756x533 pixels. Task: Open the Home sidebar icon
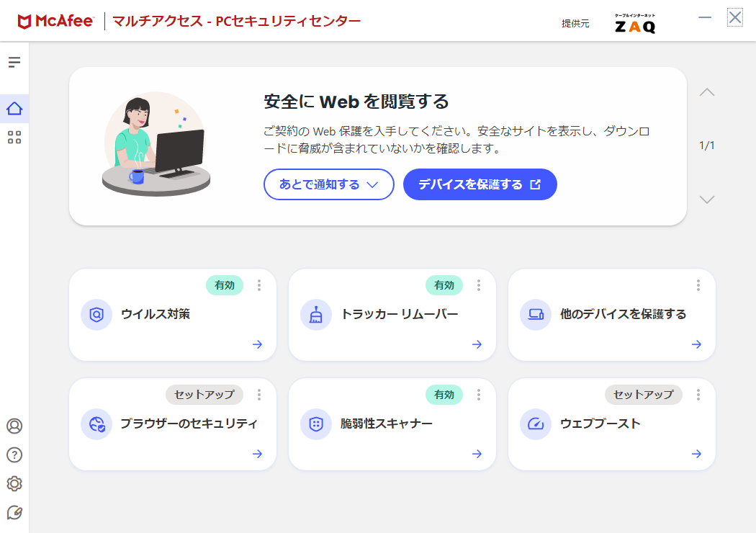tap(14, 109)
